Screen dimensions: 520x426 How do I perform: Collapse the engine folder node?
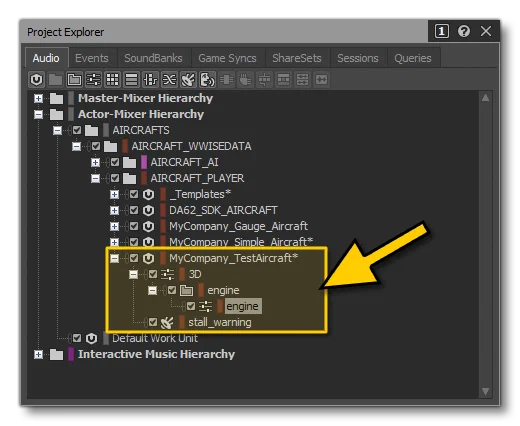[x=152, y=290]
